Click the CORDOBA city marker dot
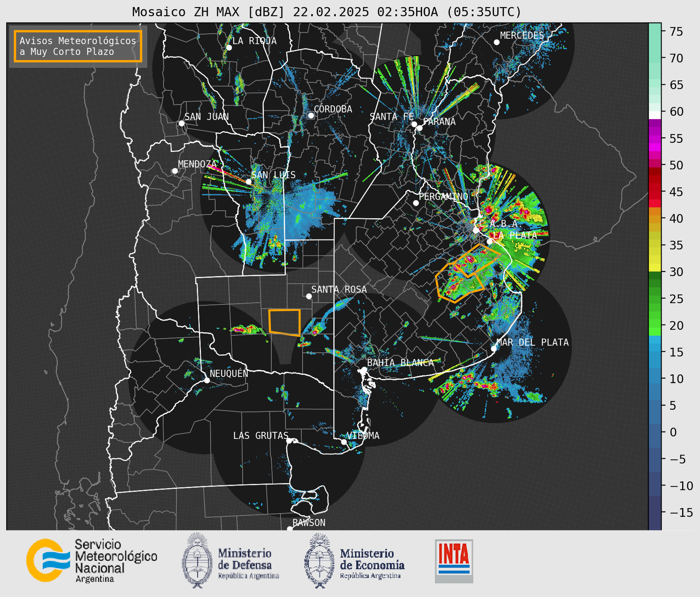The height and width of the screenshot is (597, 700). pos(311,115)
